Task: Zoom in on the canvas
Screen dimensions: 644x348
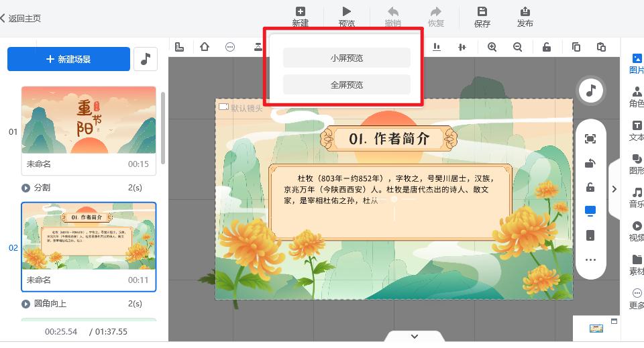Action: (x=492, y=47)
